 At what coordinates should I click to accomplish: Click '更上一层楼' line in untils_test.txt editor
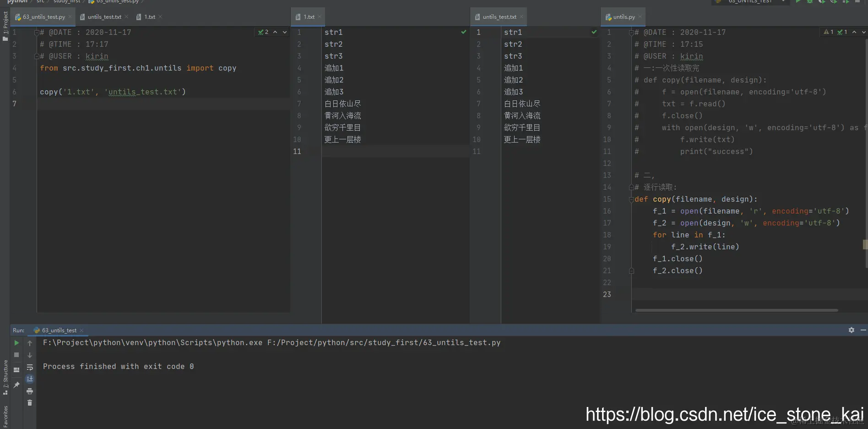coord(522,139)
